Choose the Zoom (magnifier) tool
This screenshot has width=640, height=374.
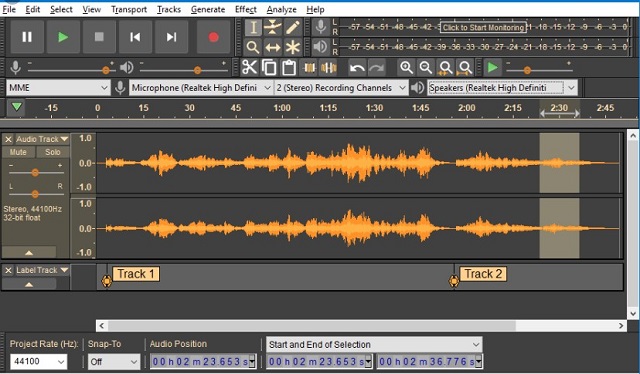pyautogui.click(x=253, y=47)
